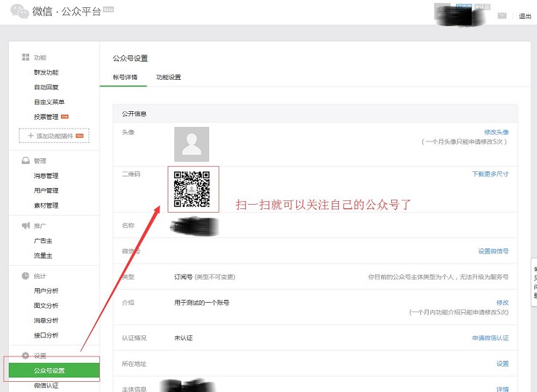
Task: Open 广告主 in the sidebar
Action: coord(43,240)
